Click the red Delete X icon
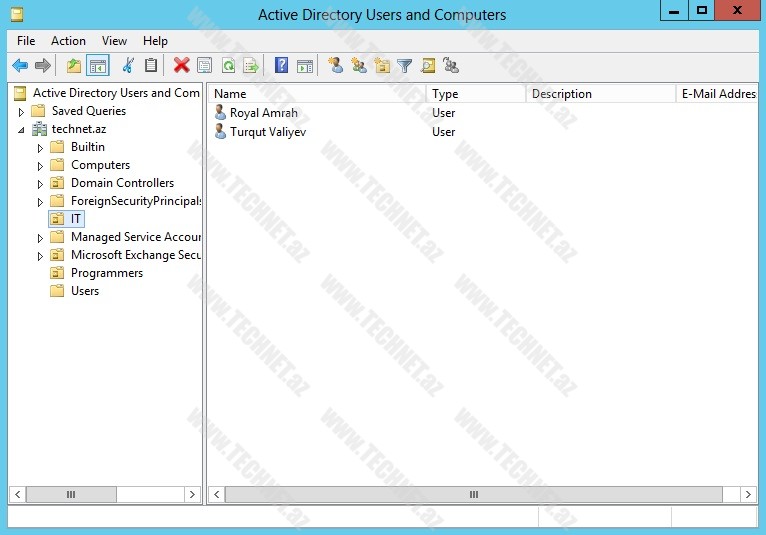Screen dimensions: 766x535 click(181, 66)
